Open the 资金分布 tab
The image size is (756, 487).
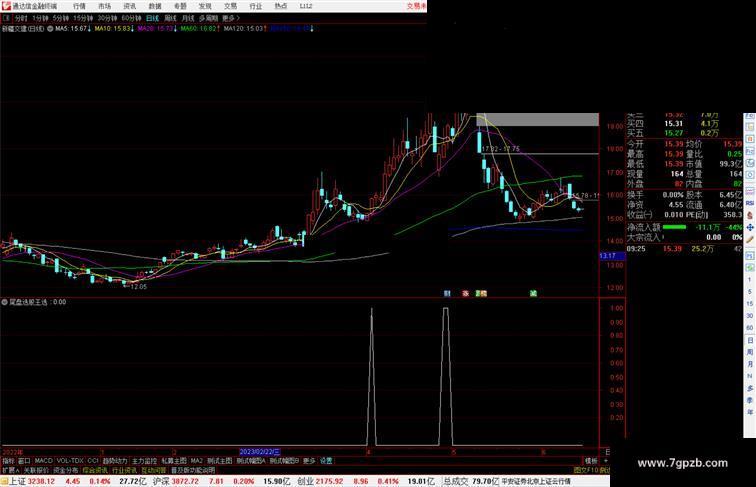tap(66, 470)
